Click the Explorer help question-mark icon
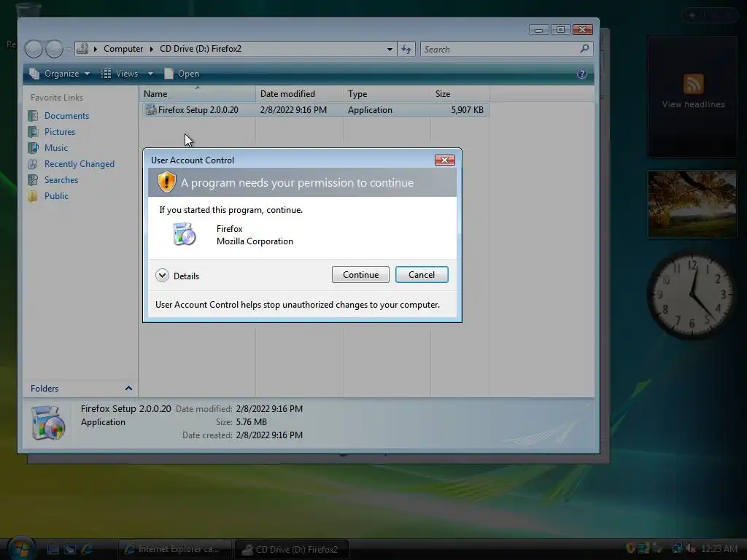Screen dimensions: 747x560 click(x=581, y=74)
